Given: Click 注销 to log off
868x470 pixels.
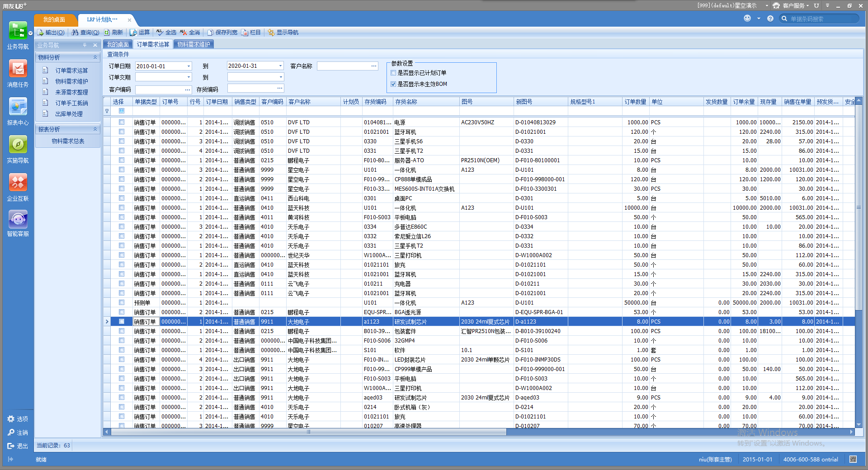Looking at the screenshot, I should click(x=18, y=432).
